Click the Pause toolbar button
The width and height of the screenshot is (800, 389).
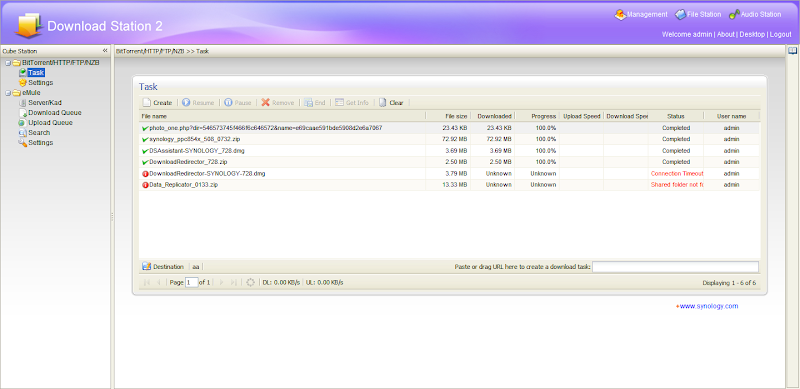tap(238, 103)
